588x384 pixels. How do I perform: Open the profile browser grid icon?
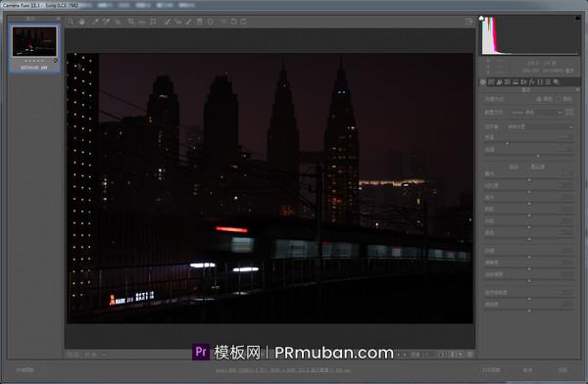click(x=569, y=112)
